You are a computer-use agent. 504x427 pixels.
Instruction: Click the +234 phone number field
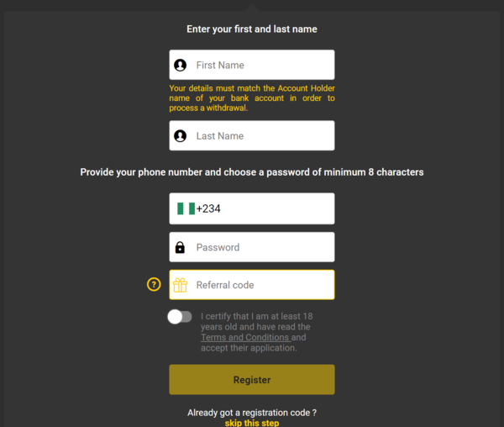(x=252, y=208)
